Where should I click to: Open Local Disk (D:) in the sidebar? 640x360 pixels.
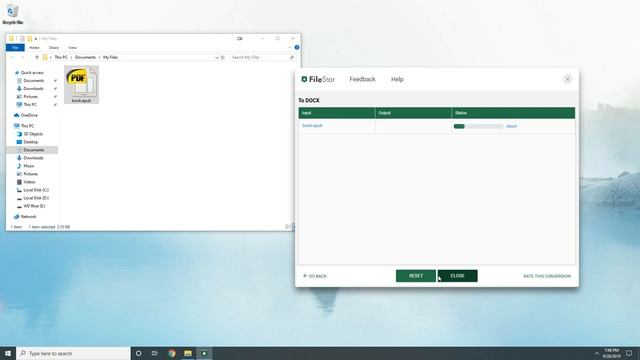pyautogui.click(x=36, y=198)
